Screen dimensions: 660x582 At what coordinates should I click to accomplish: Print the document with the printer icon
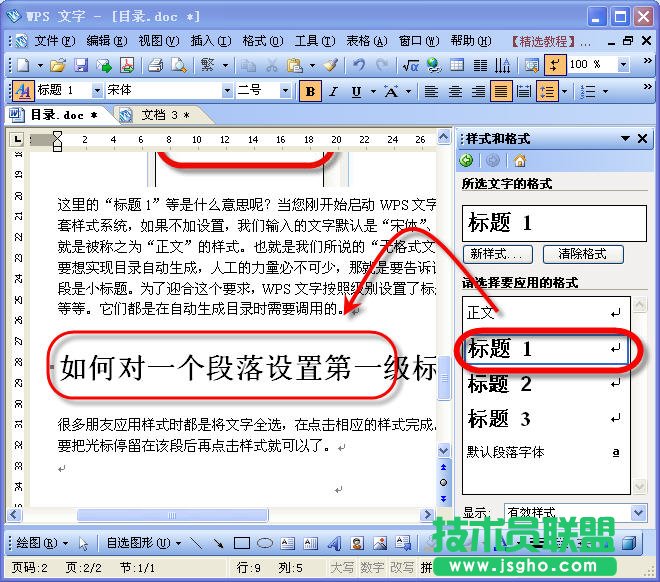click(155, 65)
